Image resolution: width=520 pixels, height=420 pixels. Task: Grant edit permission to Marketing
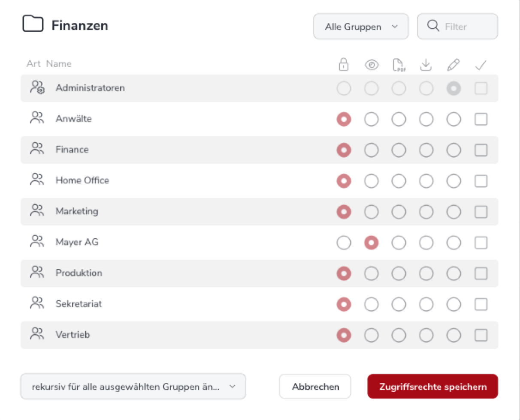coord(453,212)
